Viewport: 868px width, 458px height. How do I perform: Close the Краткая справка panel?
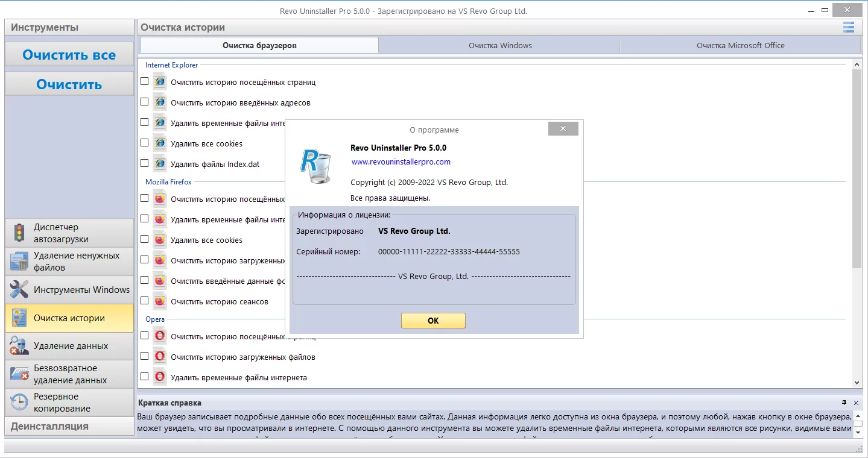[x=857, y=403]
